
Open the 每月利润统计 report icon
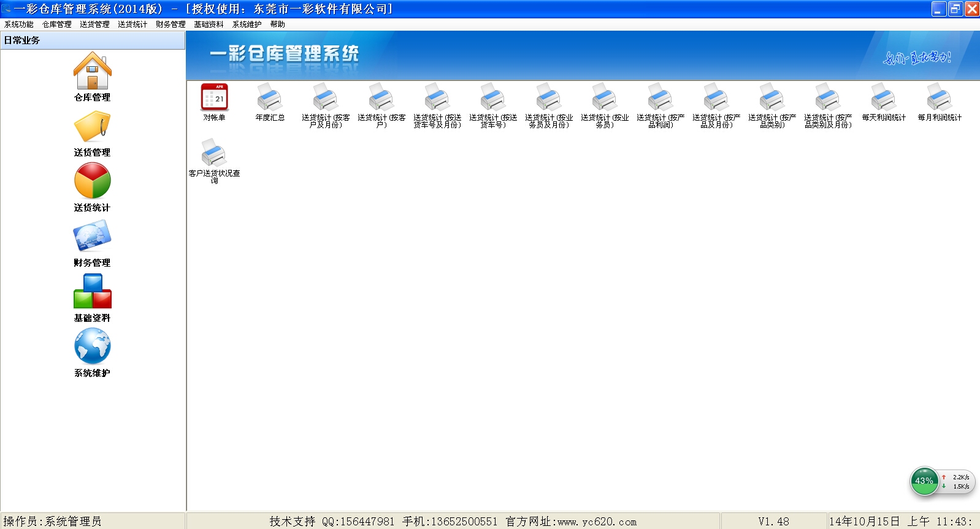point(940,97)
